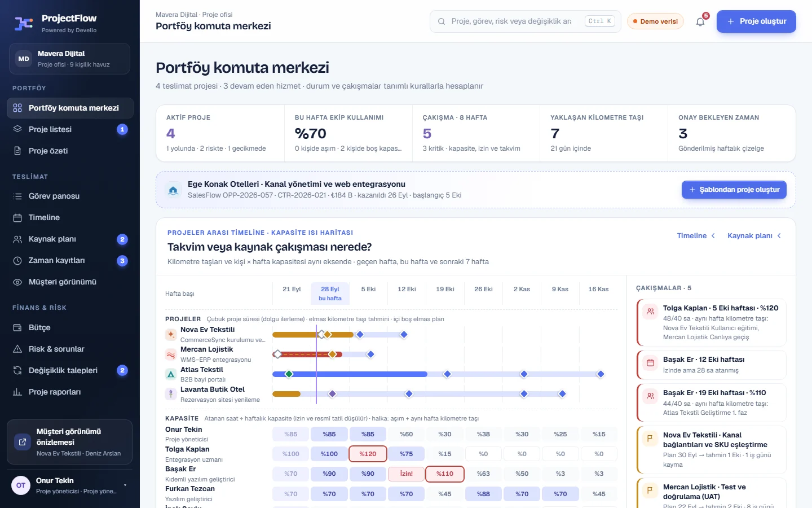Click the Yaklaşan kilometre taşı stat card
The image size is (812, 508).
click(x=604, y=133)
